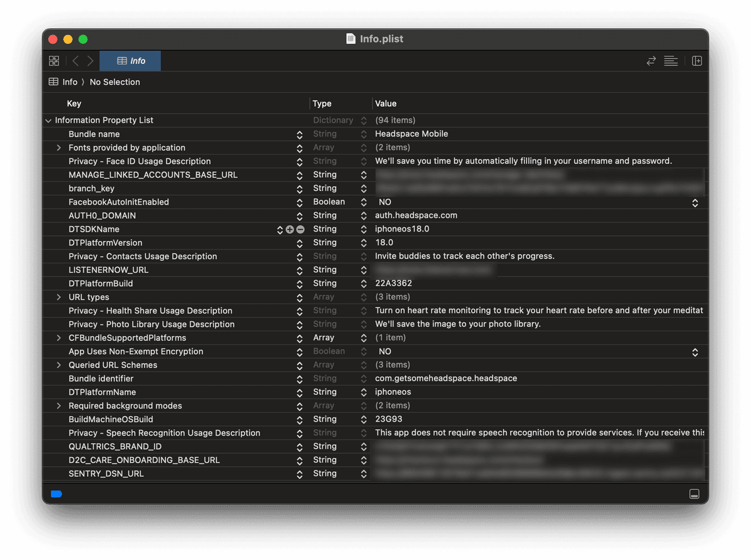Click the plus button on DTSDKName row
This screenshot has height=560, width=751.
point(290,230)
